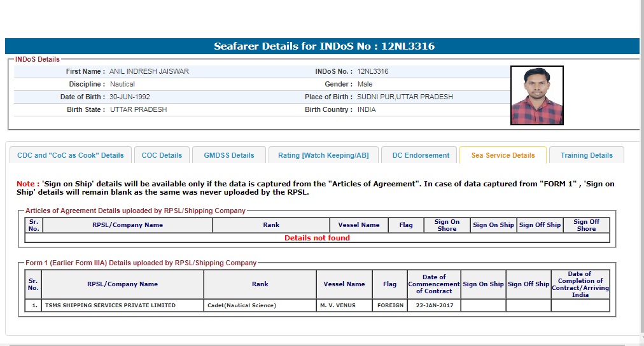Screen dimensions: 644x346
Task: Click the Details not found message
Action: pos(317,238)
